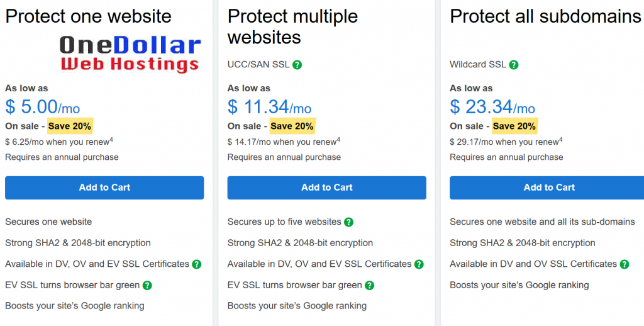Viewport: 644px width, 326px height.
Task: Click renewal footnote 4 after $ 29.17/mo
Action: coord(560,140)
